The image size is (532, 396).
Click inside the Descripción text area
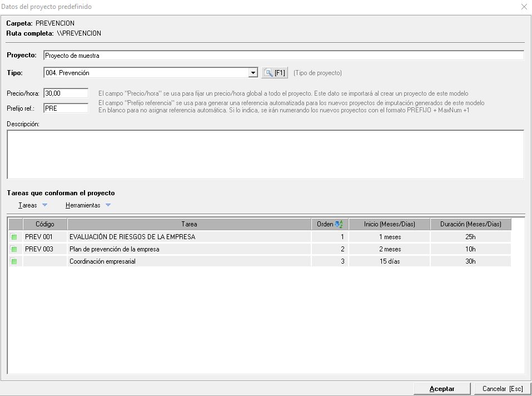[x=265, y=154]
